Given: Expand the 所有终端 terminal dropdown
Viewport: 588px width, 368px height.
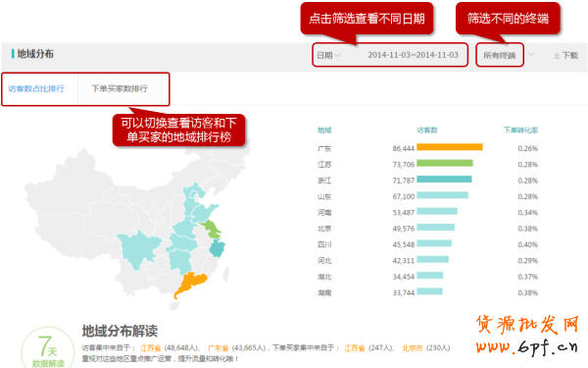Looking at the screenshot, I should tap(500, 55).
